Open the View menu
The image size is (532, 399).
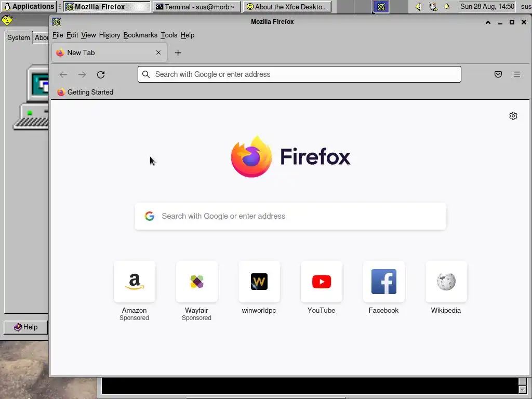click(x=88, y=35)
